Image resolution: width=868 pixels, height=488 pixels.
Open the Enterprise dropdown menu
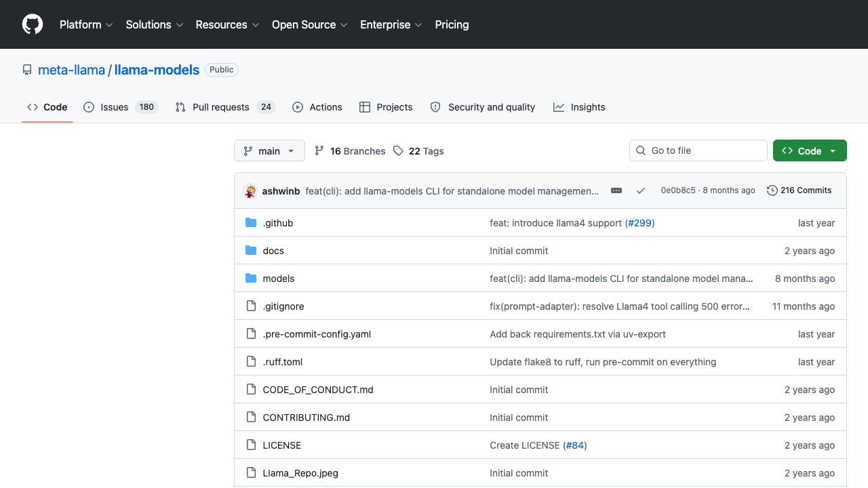391,24
